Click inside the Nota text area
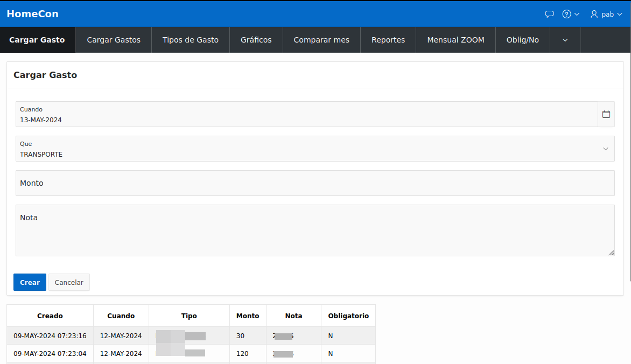 click(215, 230)
